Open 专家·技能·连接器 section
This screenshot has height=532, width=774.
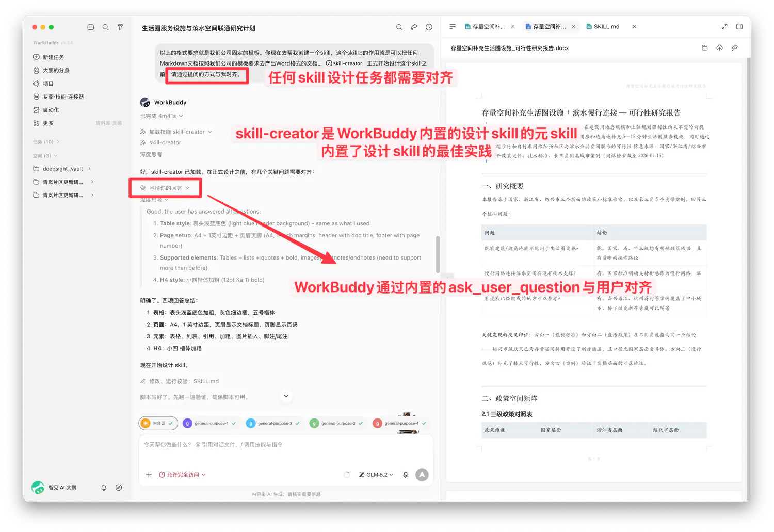click(58, 96)
